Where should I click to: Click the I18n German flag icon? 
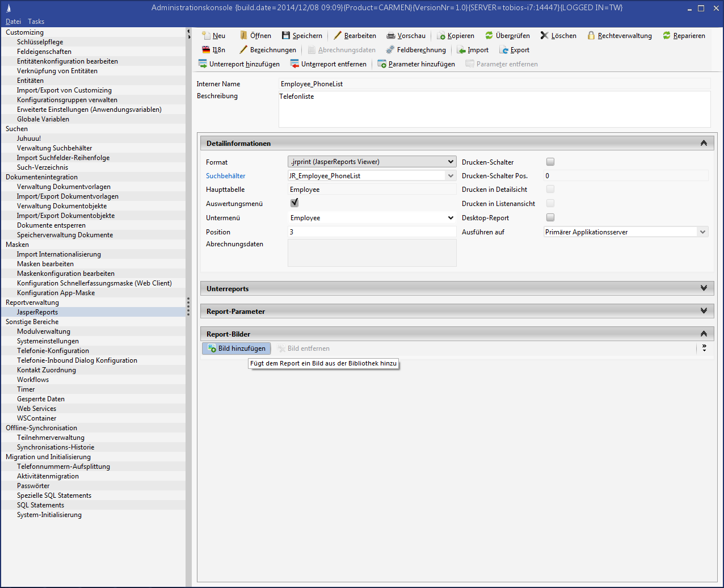coord(206,50)
